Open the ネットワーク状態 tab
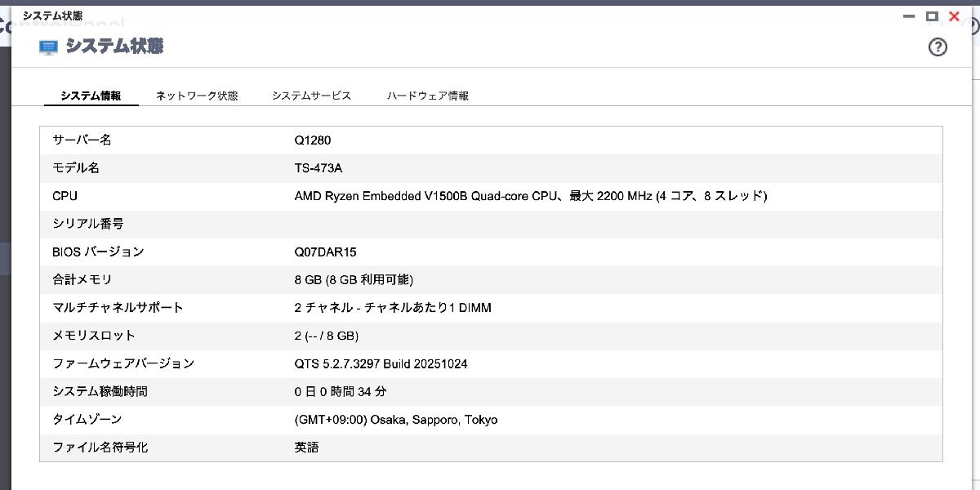Image resolution: width=980 pixels, height=490 pixels. (x=197, y=96)
